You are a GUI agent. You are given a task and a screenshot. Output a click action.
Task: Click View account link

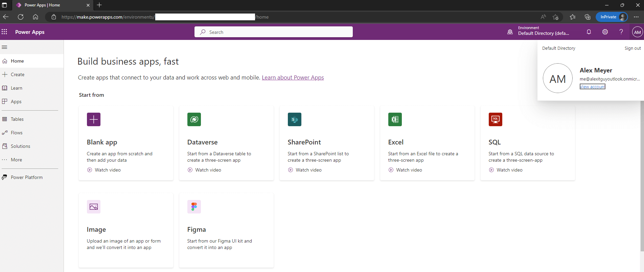(592, 87)
